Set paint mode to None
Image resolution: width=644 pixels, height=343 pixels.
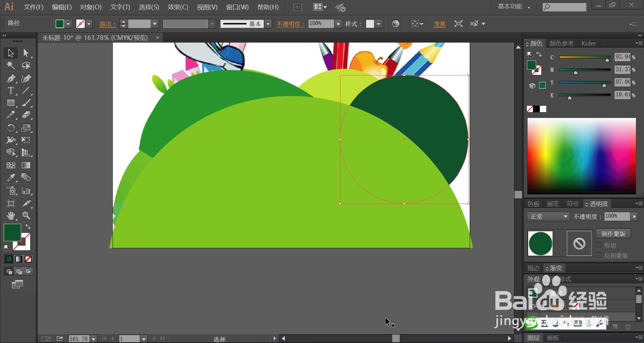28,259
